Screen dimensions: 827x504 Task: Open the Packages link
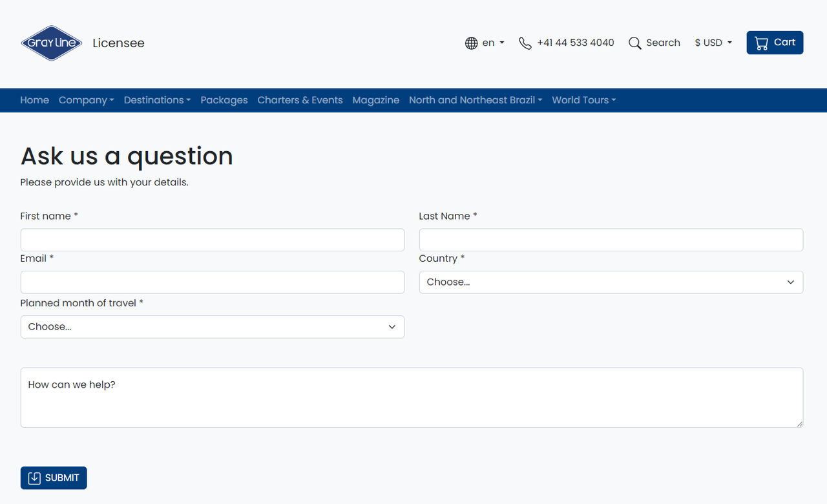tap(224, 100)
